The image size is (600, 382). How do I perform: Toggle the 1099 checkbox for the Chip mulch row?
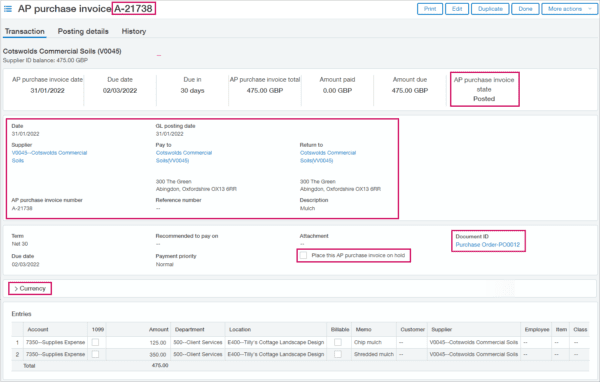[96, 342]
